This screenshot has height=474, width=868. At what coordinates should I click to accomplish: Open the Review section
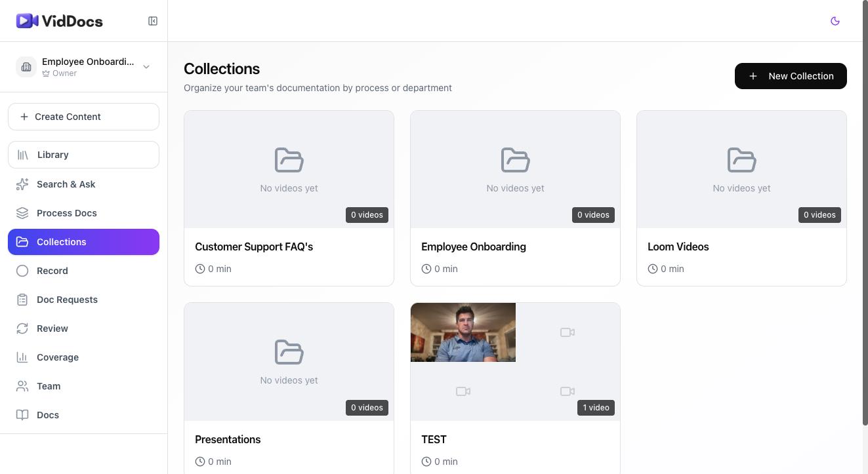(83, 328)
